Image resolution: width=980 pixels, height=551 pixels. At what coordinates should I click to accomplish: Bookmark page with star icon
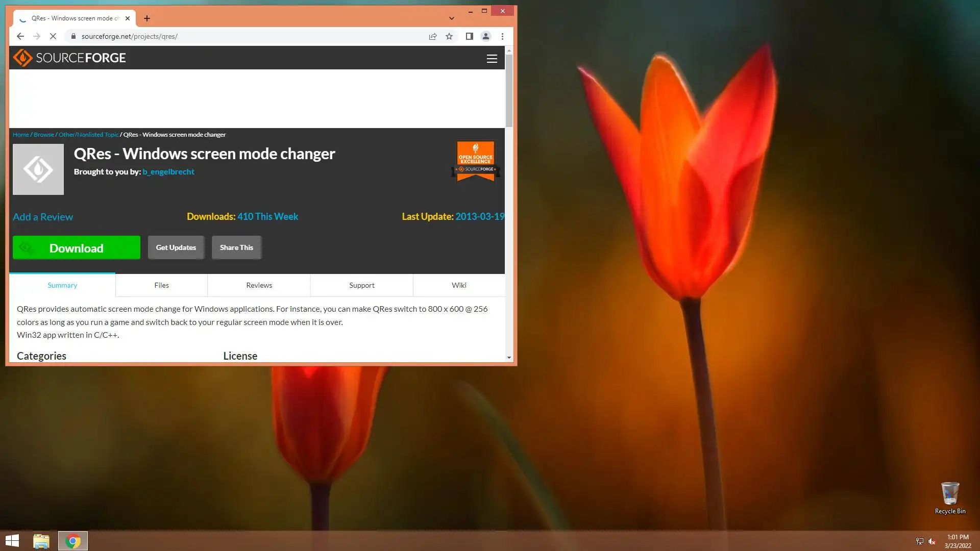(x=449, y=36)
